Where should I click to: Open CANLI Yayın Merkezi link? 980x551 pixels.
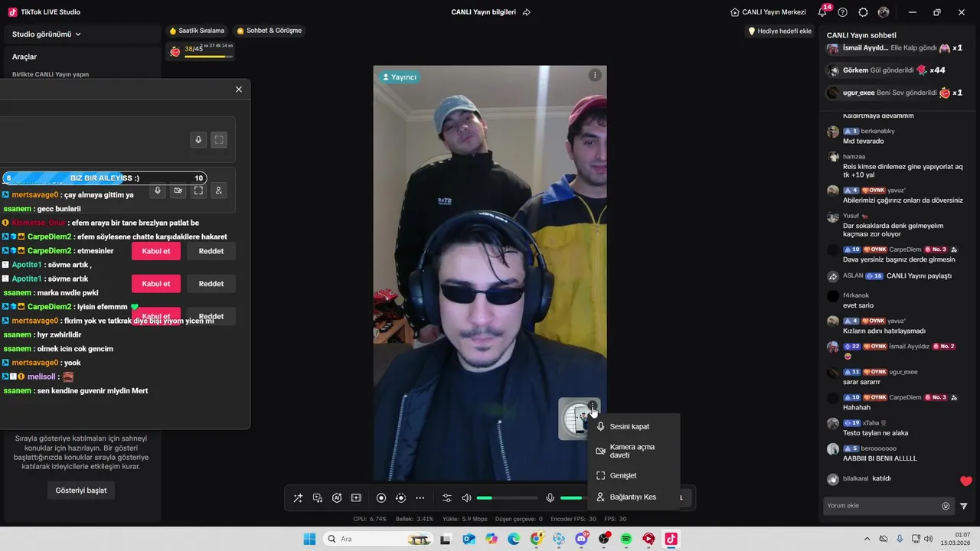click(x=769, y=12)
